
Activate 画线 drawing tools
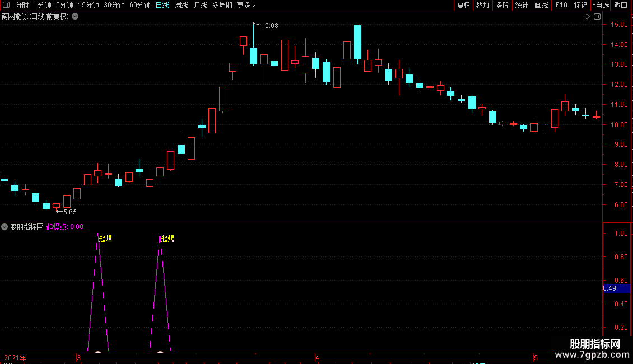541,5
